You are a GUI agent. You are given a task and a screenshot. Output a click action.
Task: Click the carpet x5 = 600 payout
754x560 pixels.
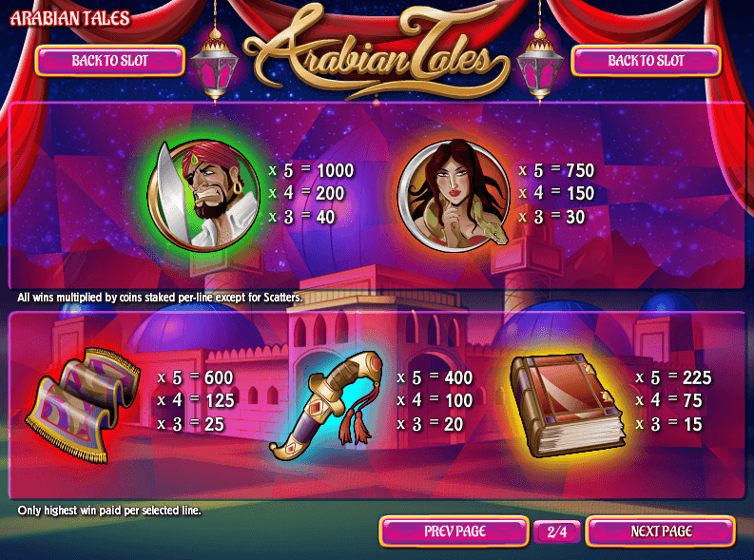pos(195,377)
